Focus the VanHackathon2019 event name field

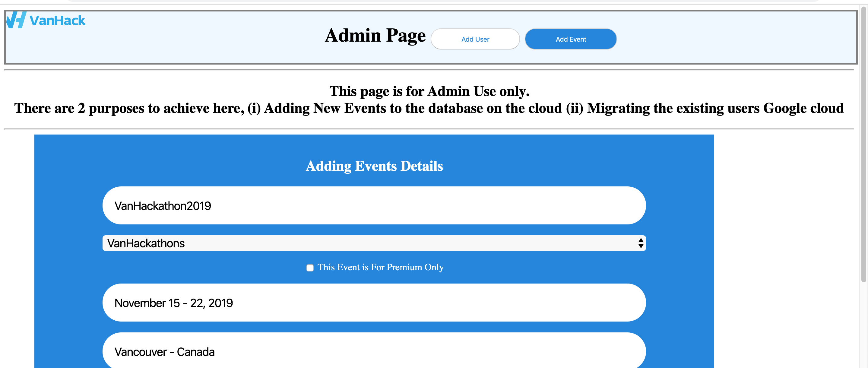[374, 206]
